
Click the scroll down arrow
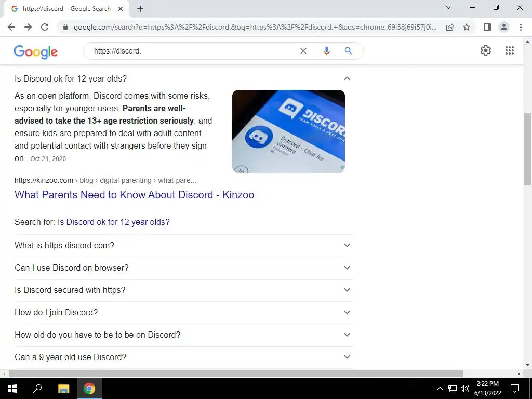(x=527, y=365)
